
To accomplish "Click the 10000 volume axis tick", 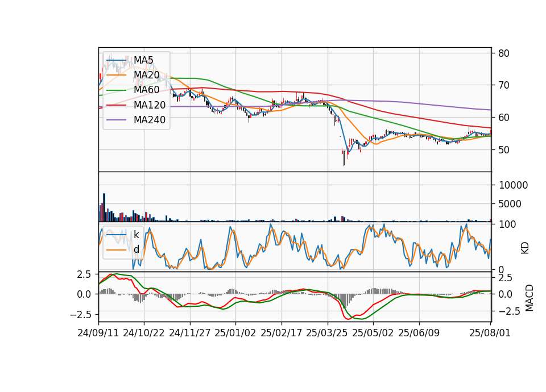I will point(513,185).
